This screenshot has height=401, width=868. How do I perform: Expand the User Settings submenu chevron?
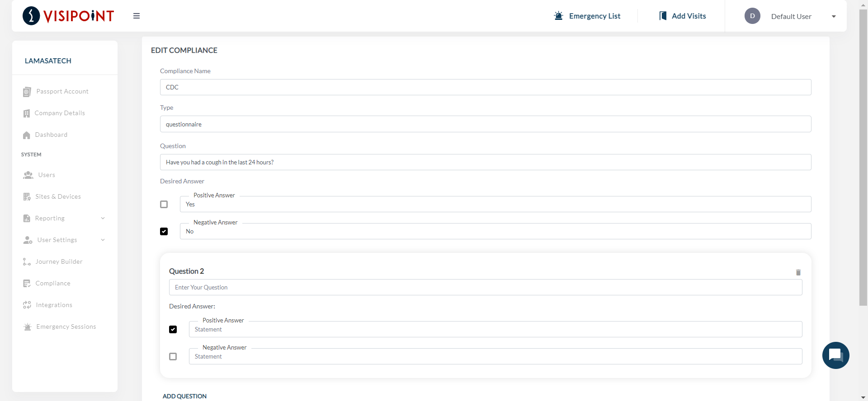(103, 240)
